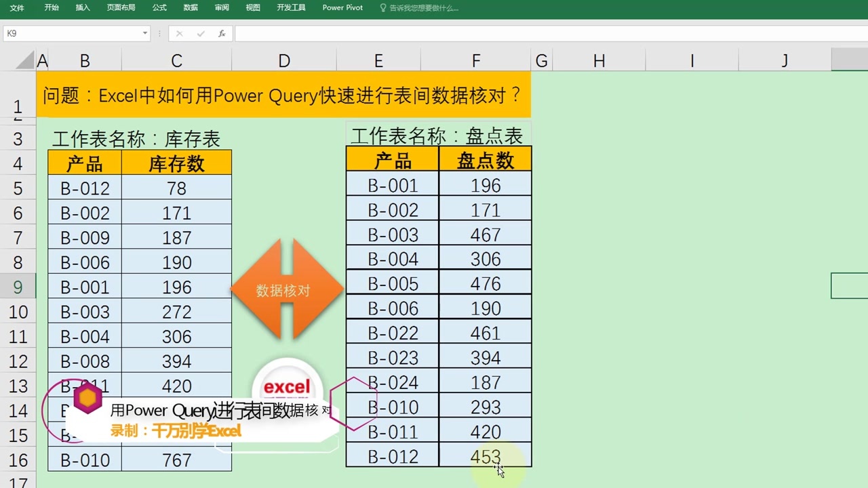Click the formula bar cancel X icon

point(179,33)
